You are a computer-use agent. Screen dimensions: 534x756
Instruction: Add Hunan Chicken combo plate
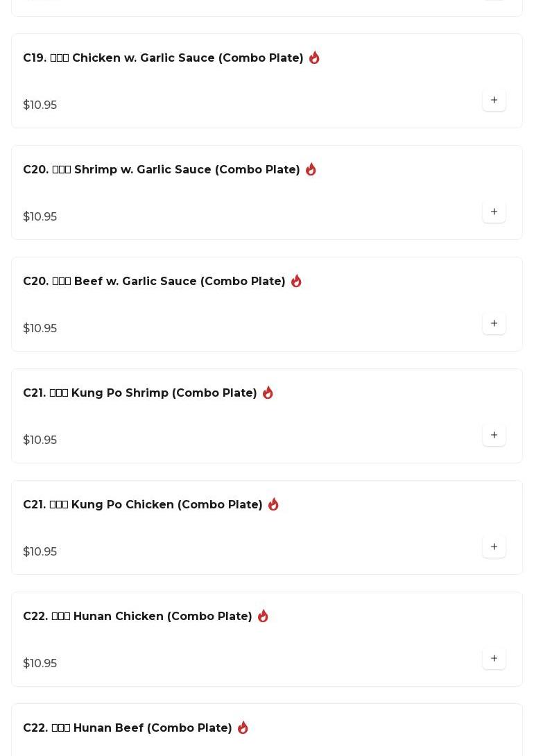(494, 659)
